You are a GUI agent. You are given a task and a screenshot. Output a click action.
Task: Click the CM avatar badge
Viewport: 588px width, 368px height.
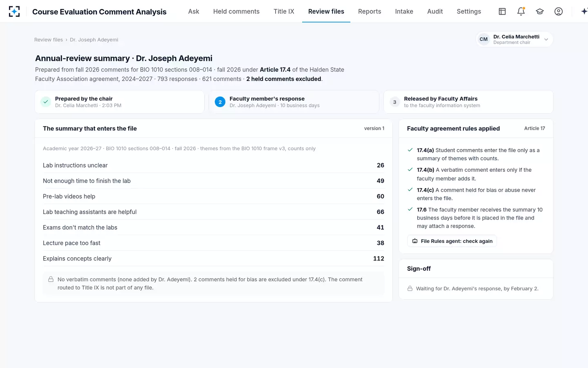pyautogui.click(x=483, y=39)
